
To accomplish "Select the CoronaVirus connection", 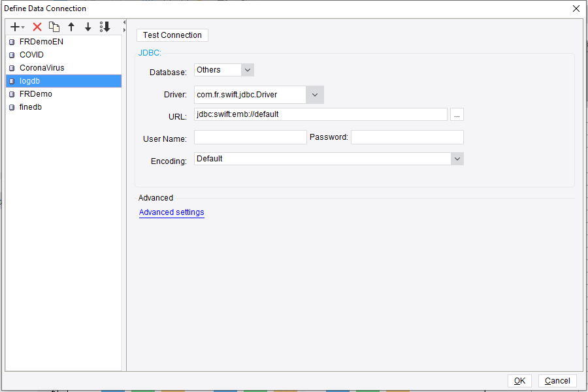I will pyautogui.click(x=63, y=68).
